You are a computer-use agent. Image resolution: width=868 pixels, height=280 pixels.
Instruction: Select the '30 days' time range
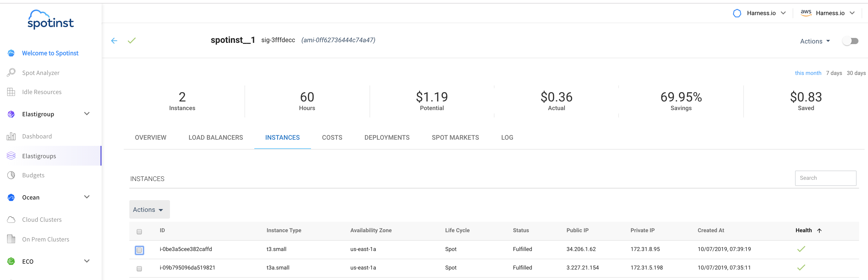click(856, 73)
